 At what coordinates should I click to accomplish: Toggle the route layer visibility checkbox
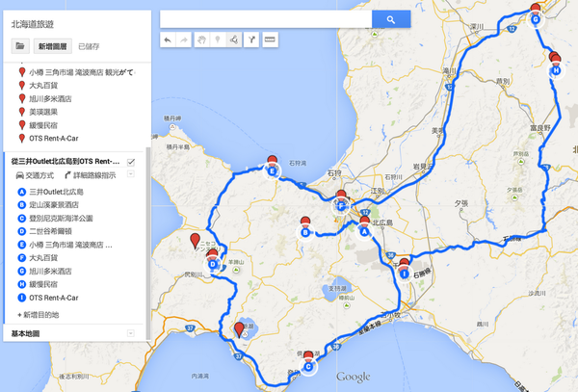coord(130,162)
